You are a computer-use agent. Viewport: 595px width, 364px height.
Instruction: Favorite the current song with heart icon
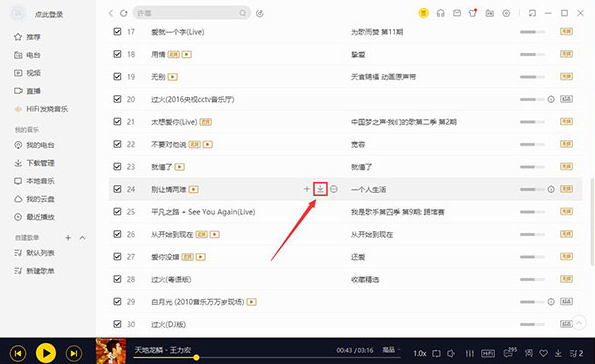543,353
